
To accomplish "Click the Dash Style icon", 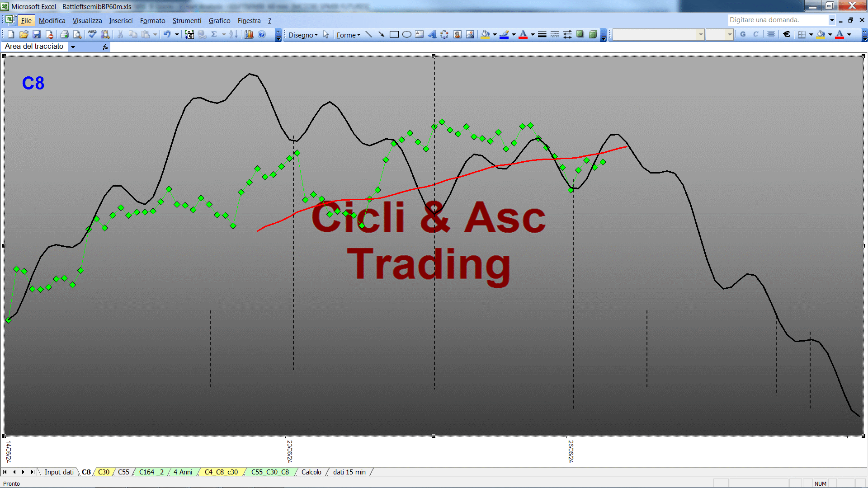I will tap(555, 34).
